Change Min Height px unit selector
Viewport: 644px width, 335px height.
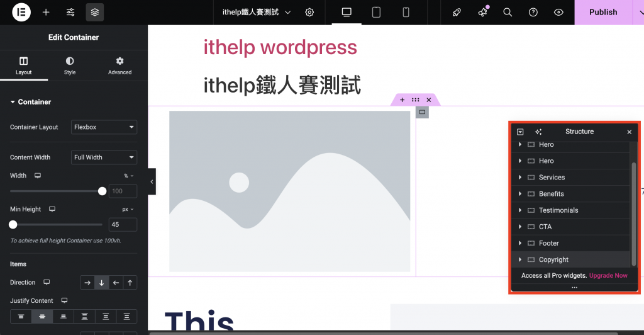pyautogui.click(x=128, y=209)
